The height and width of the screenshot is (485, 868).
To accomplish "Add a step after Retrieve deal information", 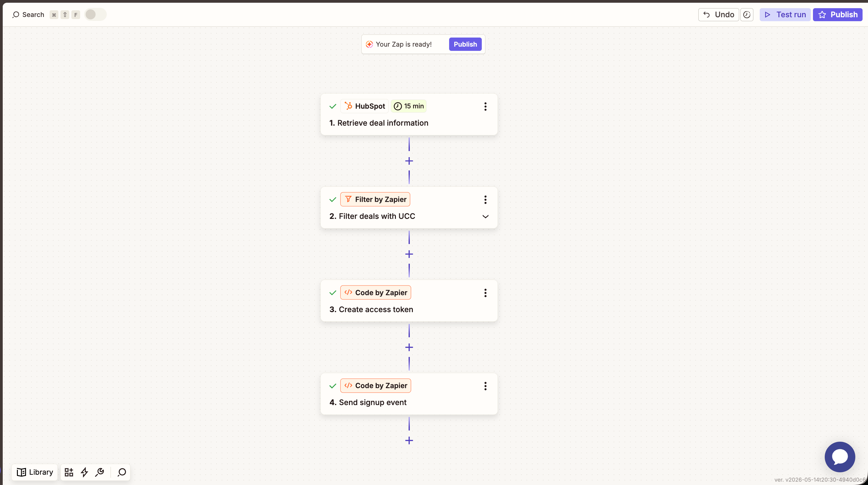I will [409, 161].
